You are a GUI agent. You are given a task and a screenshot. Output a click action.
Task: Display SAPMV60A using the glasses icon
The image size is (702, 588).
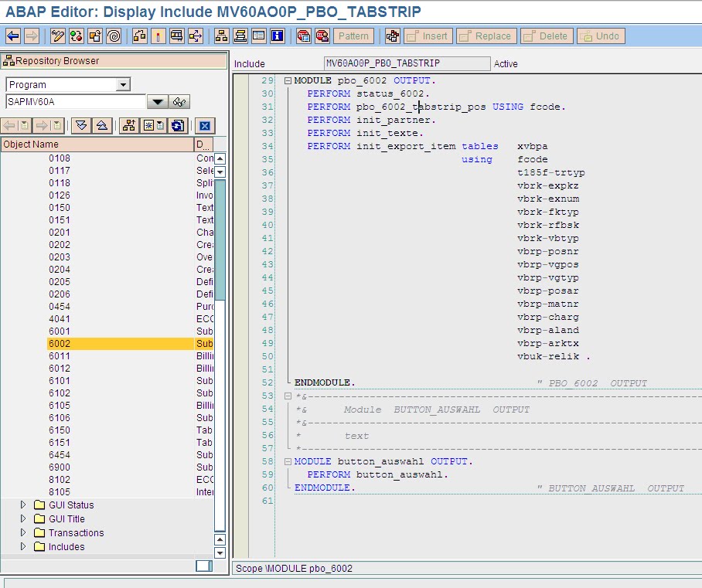pos(179,101)
